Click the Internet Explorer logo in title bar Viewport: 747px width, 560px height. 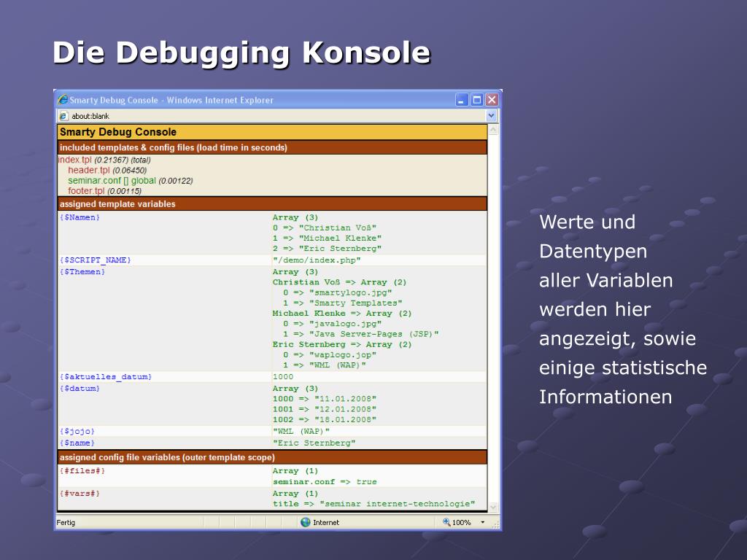[63, 99]
